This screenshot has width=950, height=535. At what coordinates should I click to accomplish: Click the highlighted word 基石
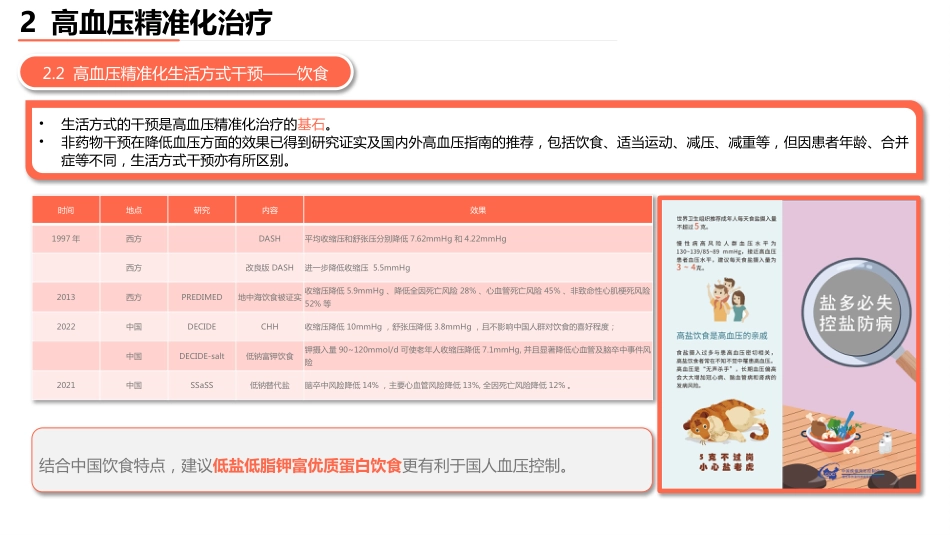311,124
